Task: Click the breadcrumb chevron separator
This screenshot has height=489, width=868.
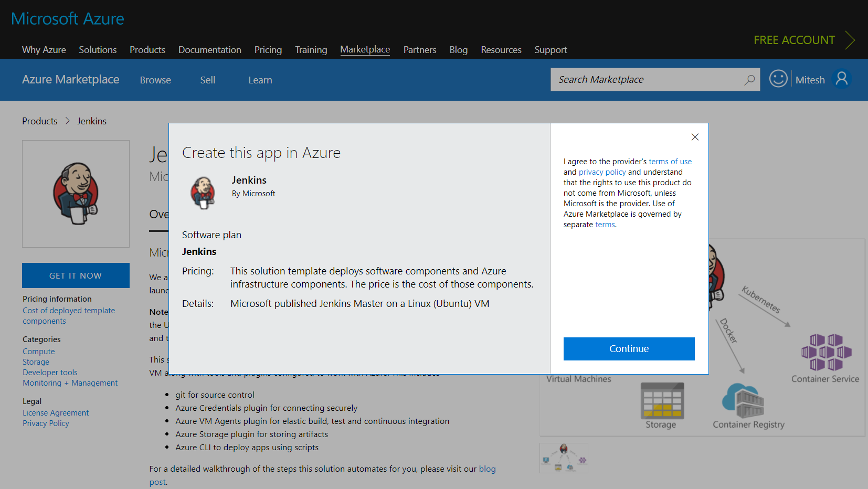Action: coord(68,121)
